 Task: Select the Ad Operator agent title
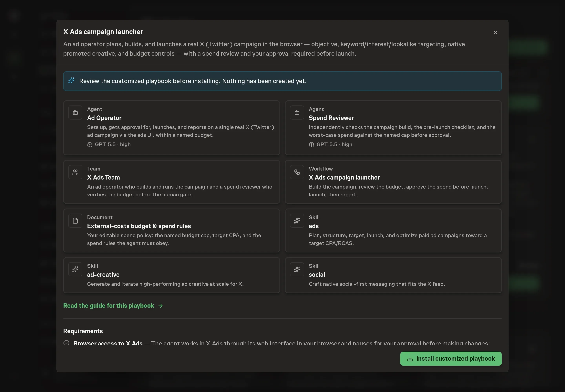[x=104, y=118]
